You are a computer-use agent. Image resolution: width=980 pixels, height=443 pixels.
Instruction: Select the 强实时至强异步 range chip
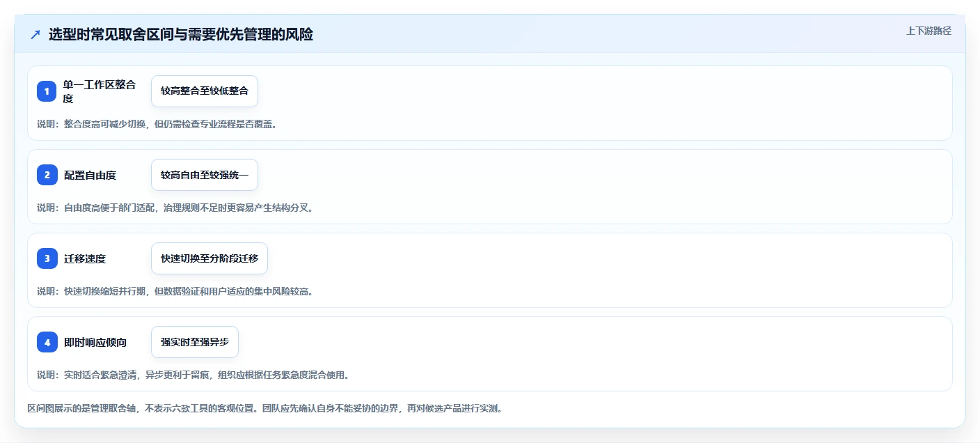pos(195,342)
